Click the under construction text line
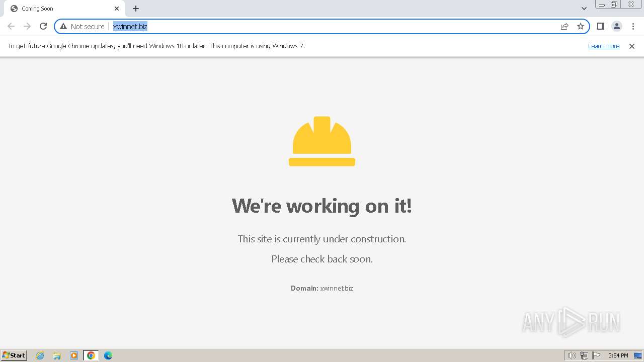Image resolution: width=644 pixels, height=362 pixels. click(322, 239)
